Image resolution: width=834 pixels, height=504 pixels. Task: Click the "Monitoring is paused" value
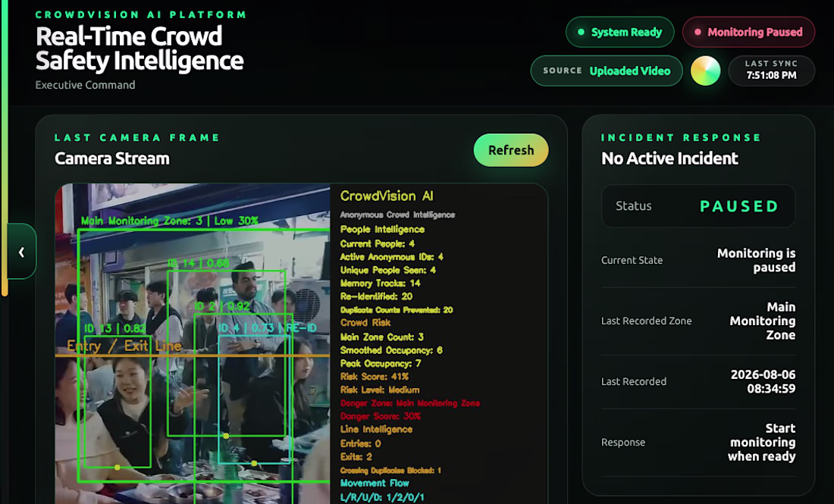click(757, 260)
